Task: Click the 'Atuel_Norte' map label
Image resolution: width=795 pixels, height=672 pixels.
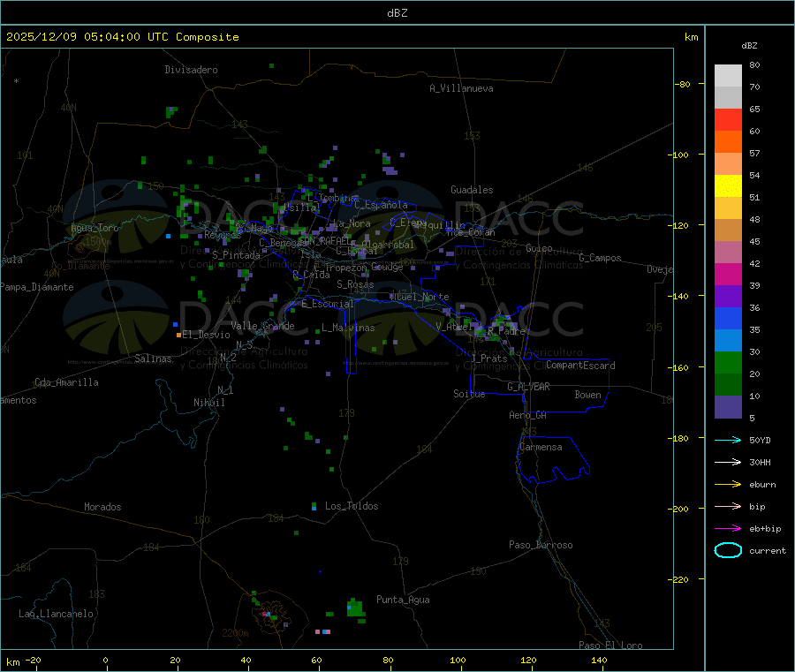Action: (x=420, y=297)
